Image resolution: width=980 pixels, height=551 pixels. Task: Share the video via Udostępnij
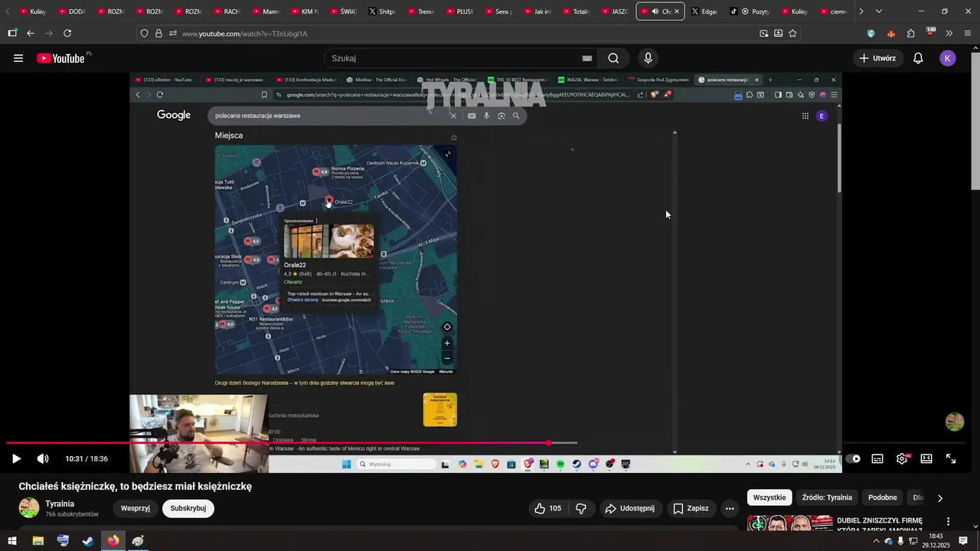pos(630,508)
